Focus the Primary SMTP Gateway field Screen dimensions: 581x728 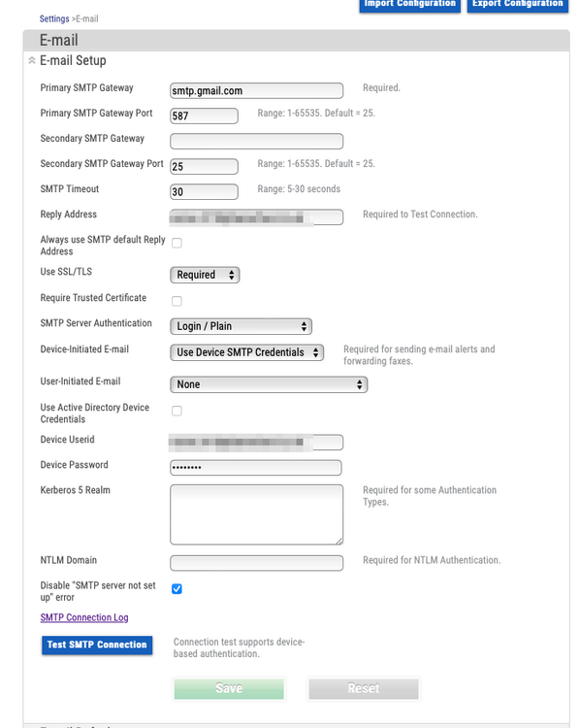[x=257, y=90]
